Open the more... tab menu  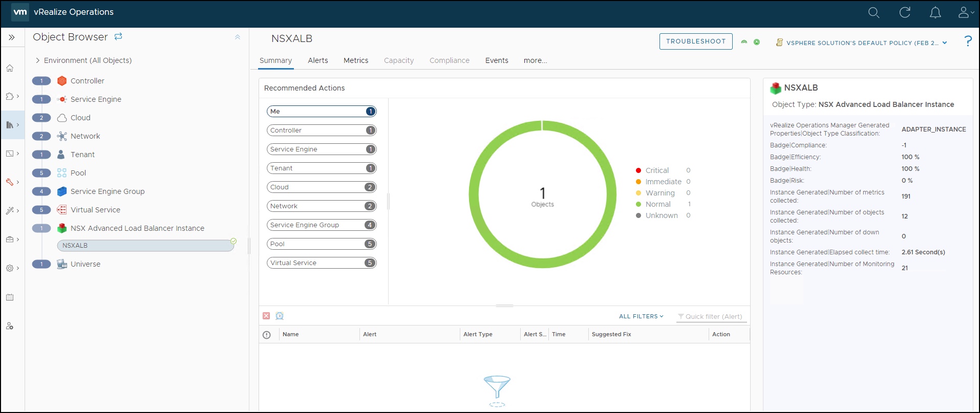click(x=535, y=60)
